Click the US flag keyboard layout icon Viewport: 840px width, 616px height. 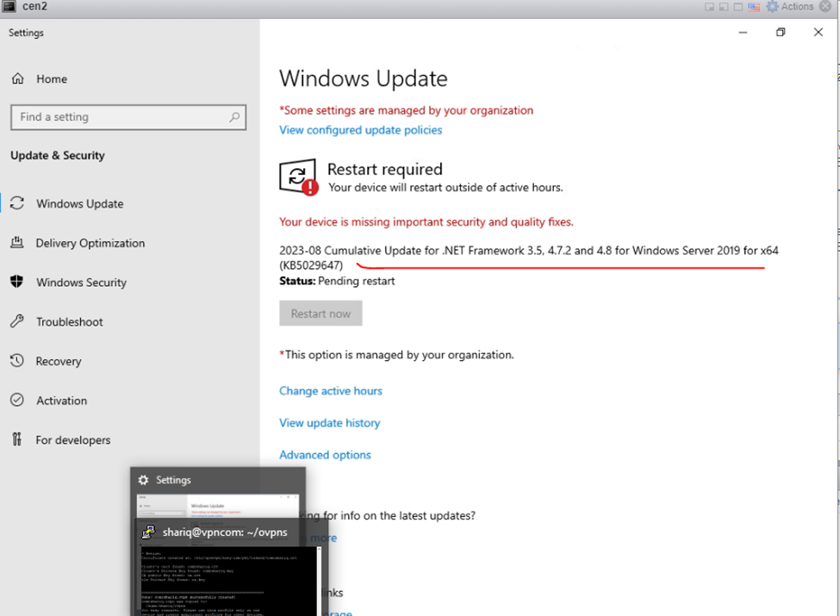[754, 7]
